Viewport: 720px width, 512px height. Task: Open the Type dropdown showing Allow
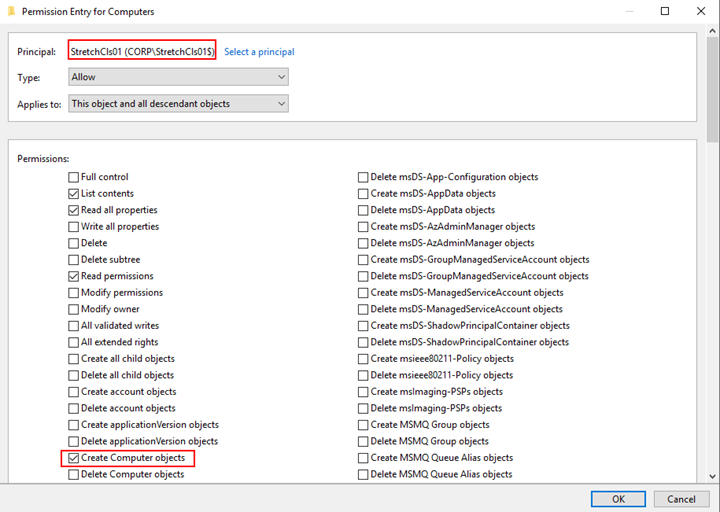pyautogui.click(x=178, y=77)
